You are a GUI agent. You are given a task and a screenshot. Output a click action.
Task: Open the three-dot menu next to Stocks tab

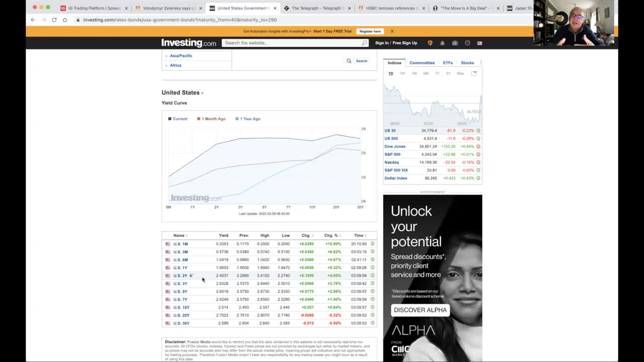point(480,63)
